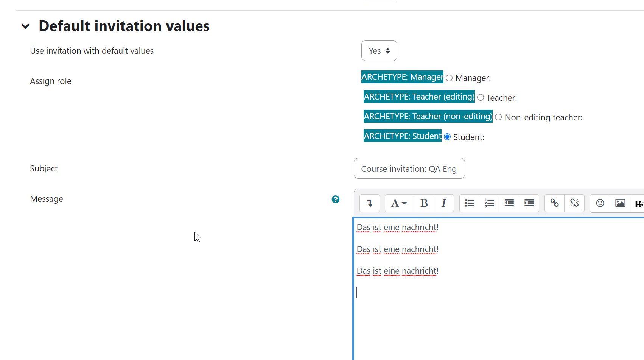Screen dimensions: 644x360
Task: Open the Yes dropdown for default values
Action: coord(379,51)
